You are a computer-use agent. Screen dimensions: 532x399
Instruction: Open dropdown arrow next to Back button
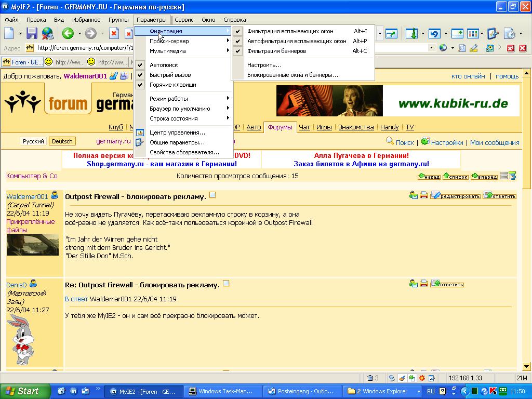point(79,34)
